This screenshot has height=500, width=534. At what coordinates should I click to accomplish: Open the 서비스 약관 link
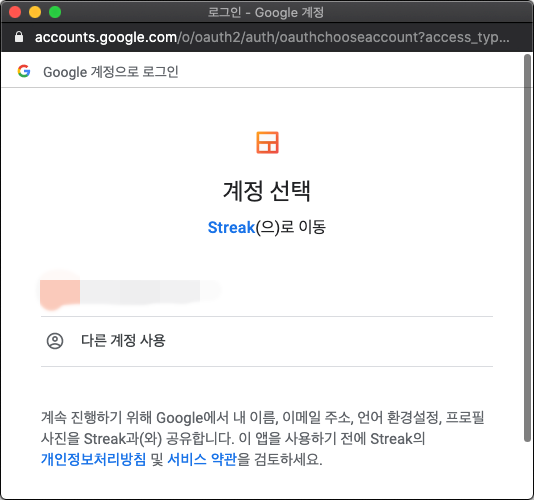pyautogui.click(x=202, y=459)
